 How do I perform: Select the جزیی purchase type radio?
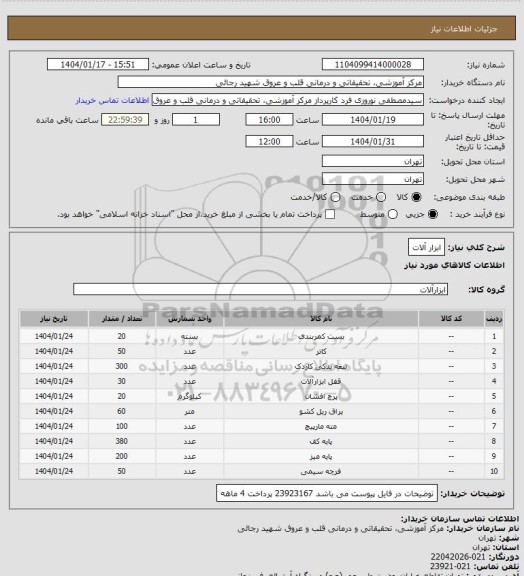point(433,214)
